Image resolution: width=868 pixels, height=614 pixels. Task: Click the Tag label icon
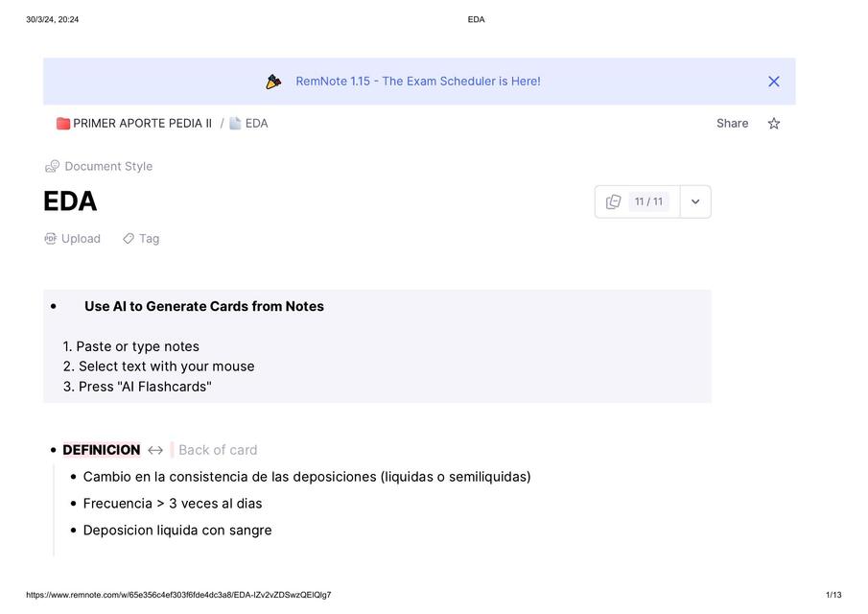tap(129, 239)
